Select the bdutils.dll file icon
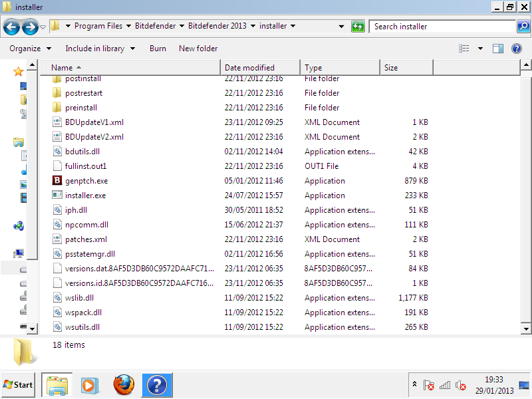This screenshot has height=399, width=532. (x=57, y=152)
